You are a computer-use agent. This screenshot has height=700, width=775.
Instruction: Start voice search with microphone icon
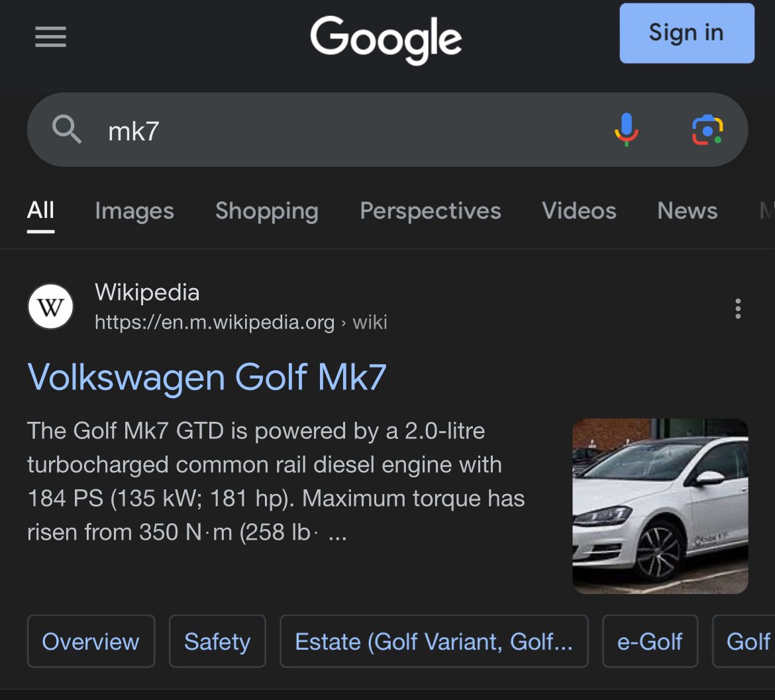(x=626, y=130)
